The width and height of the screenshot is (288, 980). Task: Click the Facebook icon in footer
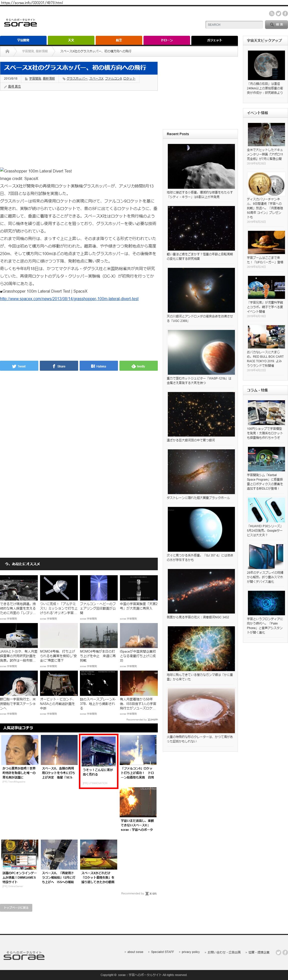coord(284,952)
